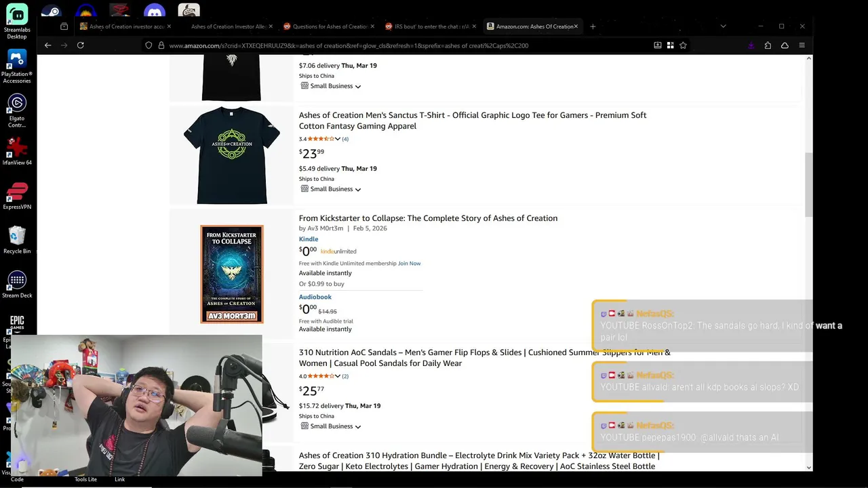Open IrfanView 64 shortcut
The height and width of the screenshot is (488, 868).
point(17,152)
